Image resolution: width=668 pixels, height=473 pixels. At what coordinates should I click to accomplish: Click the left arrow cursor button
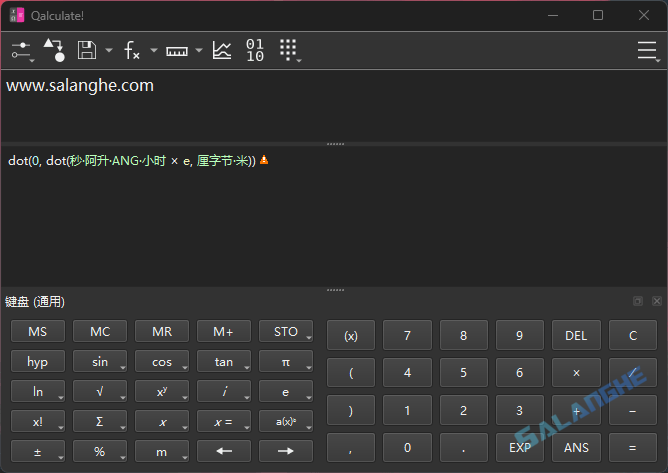224,451
